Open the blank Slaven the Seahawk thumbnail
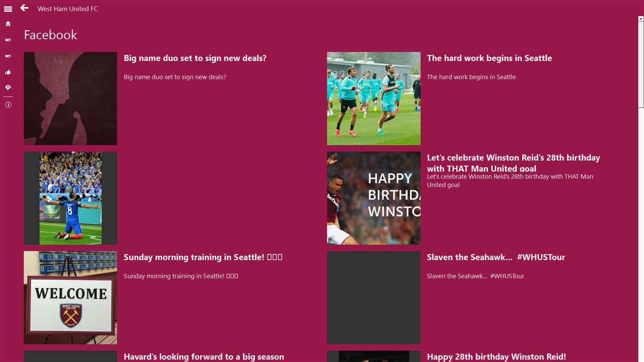 [x=373, y=298]
